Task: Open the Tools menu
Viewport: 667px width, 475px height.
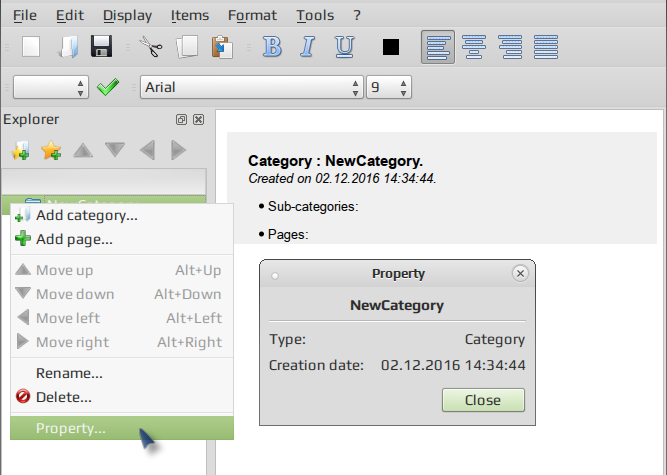Action: (x=315, y=15)
